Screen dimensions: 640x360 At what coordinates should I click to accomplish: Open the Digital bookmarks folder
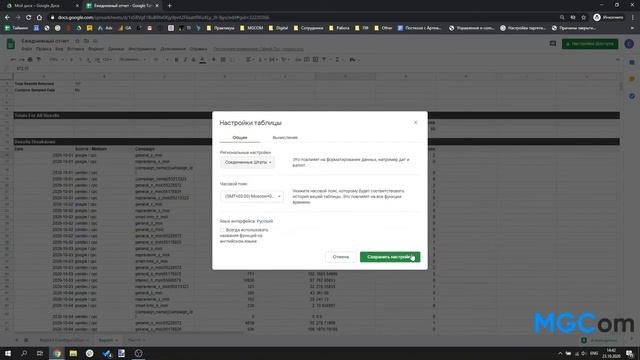(x=278, y=28)
